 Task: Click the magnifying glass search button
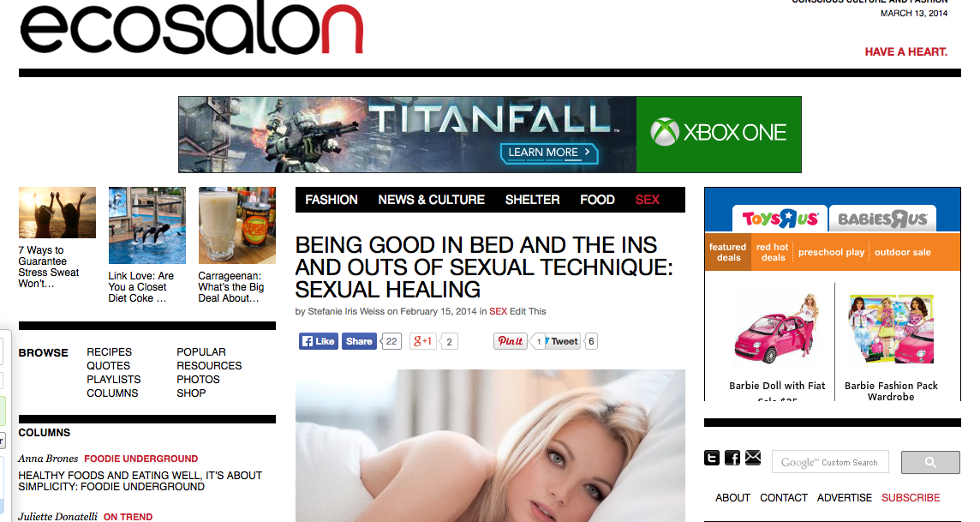coord(930,462)
